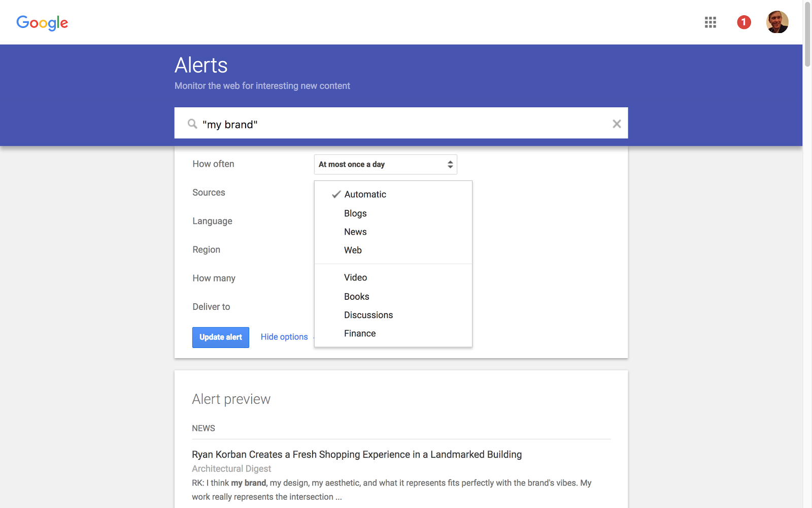The image size is (812, 508).
Task: Click the frequency stepper arrows
Action: pyautogui.click(x=450, y=164)
